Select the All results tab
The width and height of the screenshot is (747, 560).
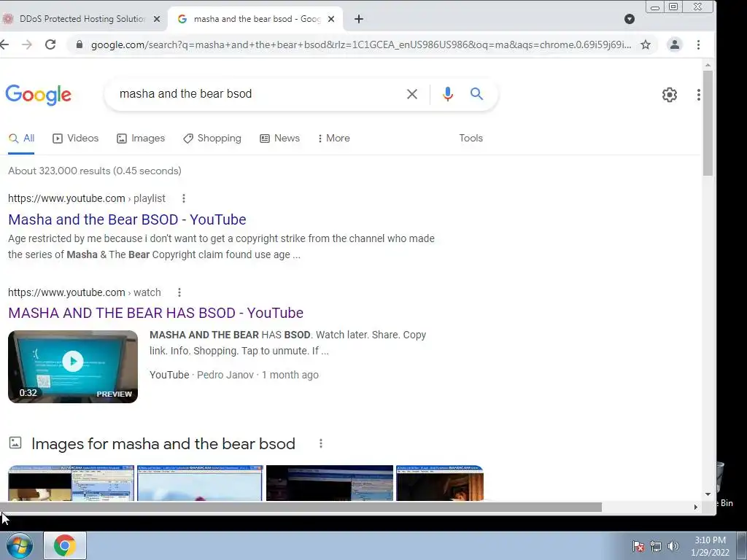pos(21,138)
